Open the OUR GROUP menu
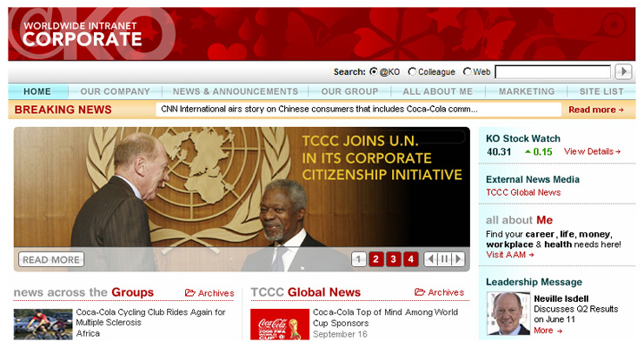The height and width of the screenshot is (348, 644). click(x=349, y=91)
